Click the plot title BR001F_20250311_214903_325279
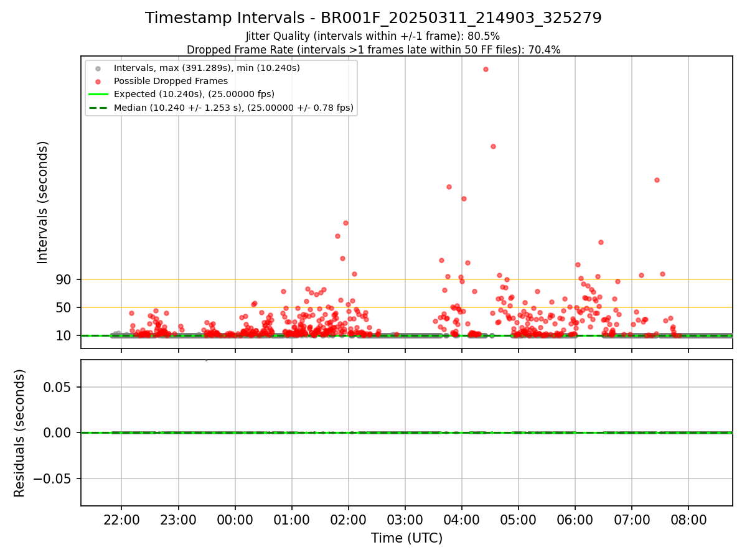The image size is (747, 560). 374,18
